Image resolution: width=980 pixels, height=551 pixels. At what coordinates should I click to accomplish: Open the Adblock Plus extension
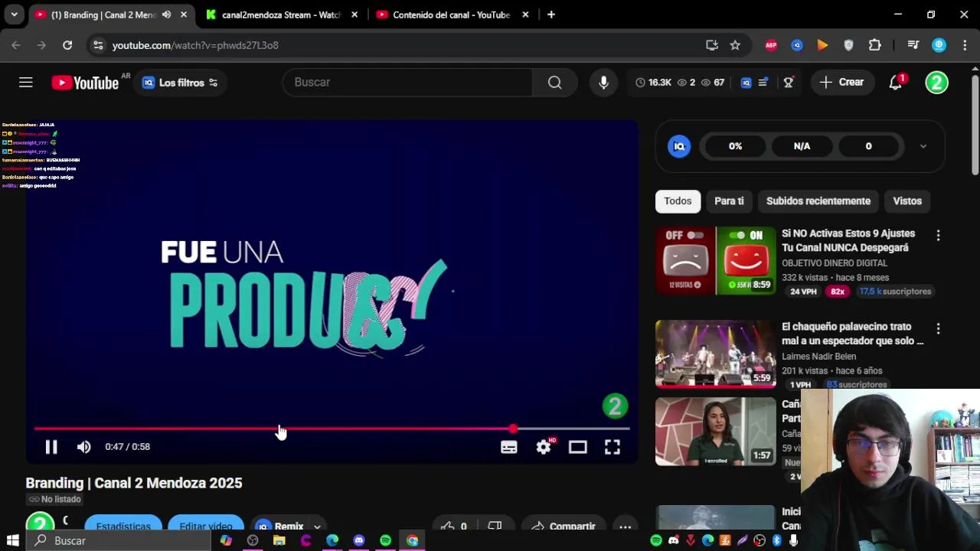(771, 45)
